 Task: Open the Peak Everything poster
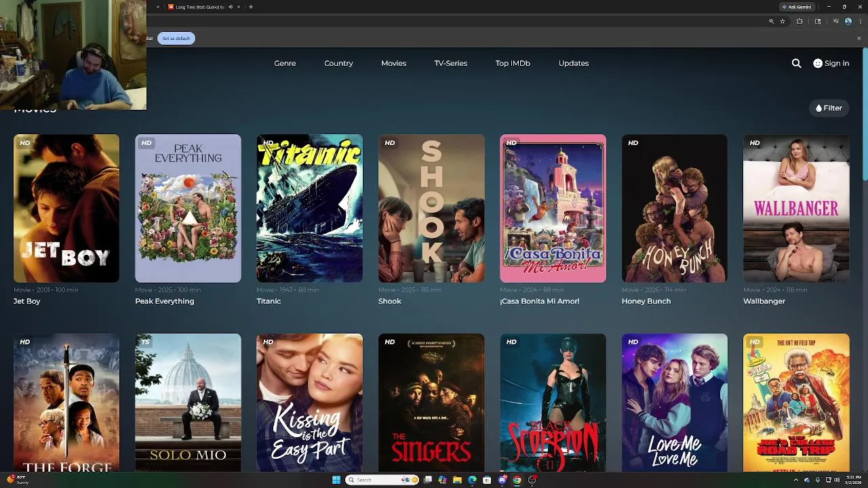pyautogui.click(x=188, y=208)
